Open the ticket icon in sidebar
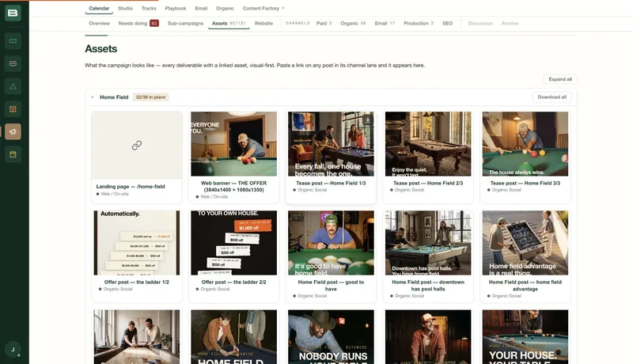 tap(13, 41)
